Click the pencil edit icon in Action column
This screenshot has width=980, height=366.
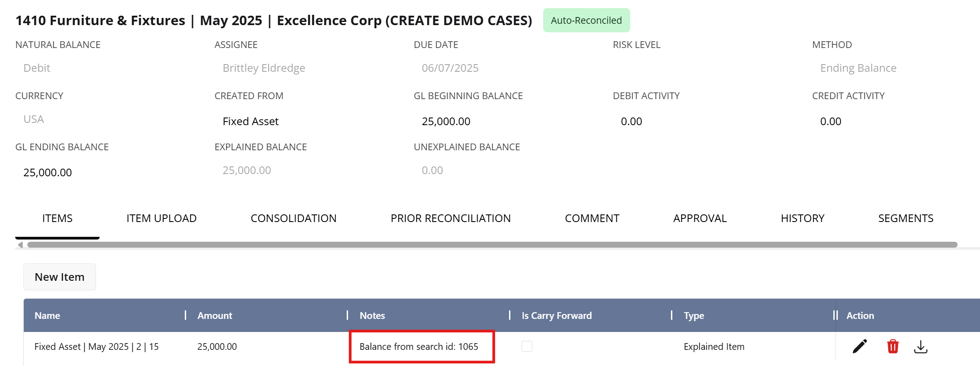859,346
